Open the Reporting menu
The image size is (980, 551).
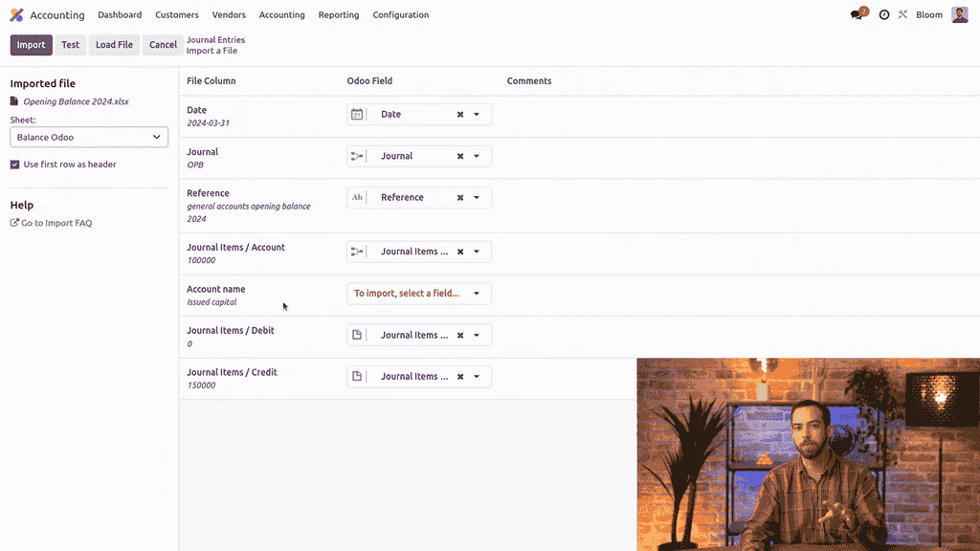pos(339,15)
